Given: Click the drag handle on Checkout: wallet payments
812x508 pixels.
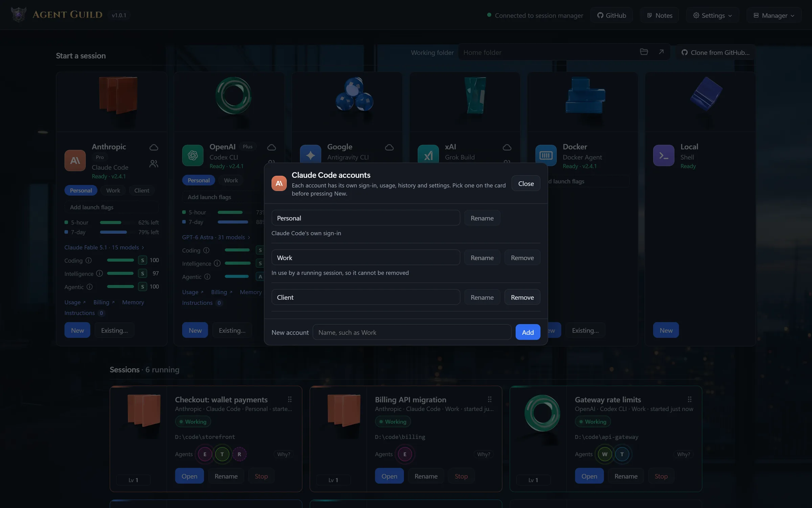Looking at the screenshot, I should tap(290, 399).
